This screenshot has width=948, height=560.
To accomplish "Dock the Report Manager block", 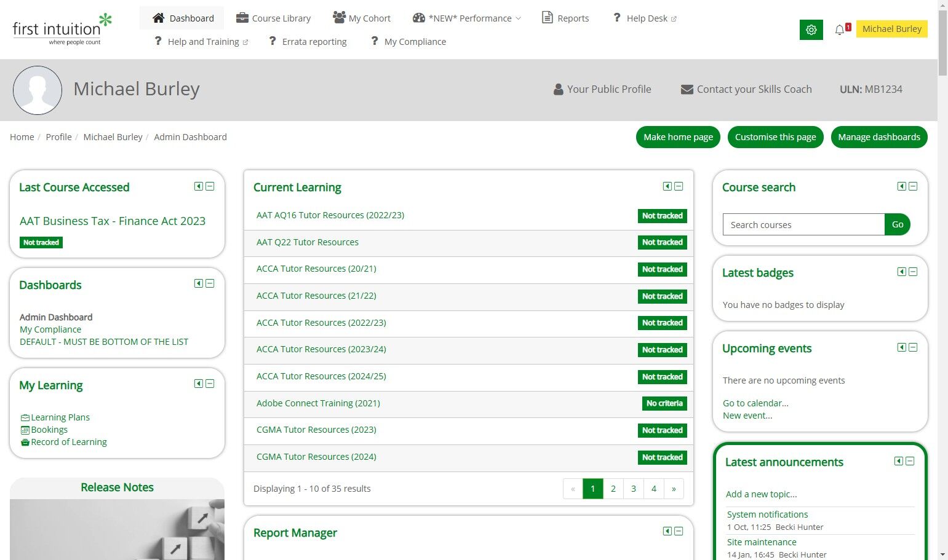I will point(667,531).
